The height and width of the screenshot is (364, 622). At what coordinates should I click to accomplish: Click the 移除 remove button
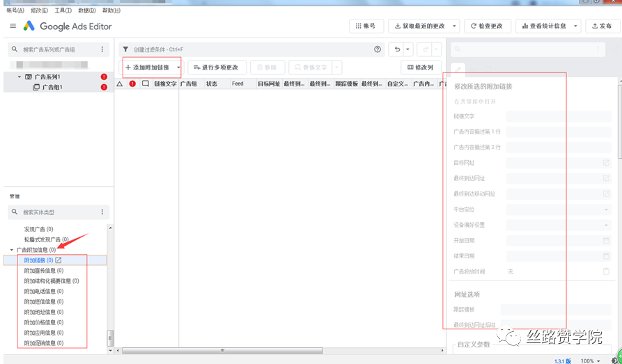(x=267, y=68)
